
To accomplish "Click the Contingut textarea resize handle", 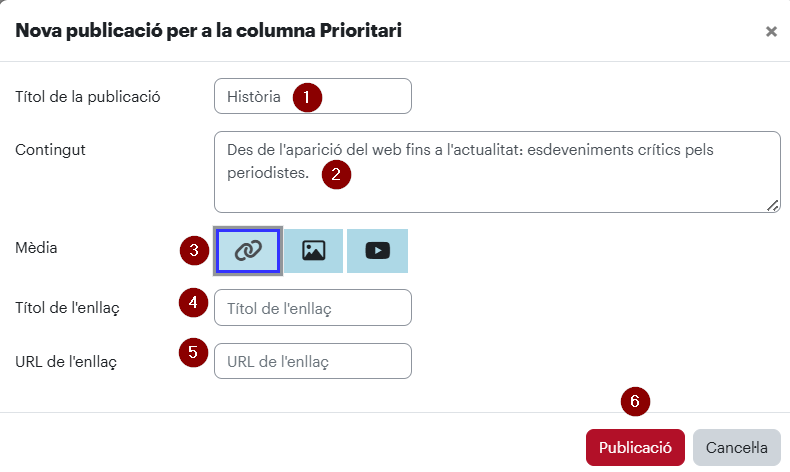I will point(773,205).
